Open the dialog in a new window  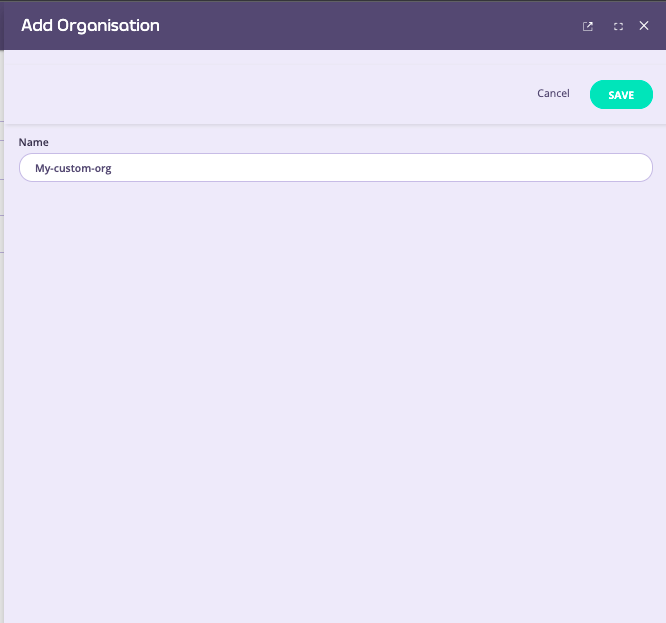click(x=588, y=26)
